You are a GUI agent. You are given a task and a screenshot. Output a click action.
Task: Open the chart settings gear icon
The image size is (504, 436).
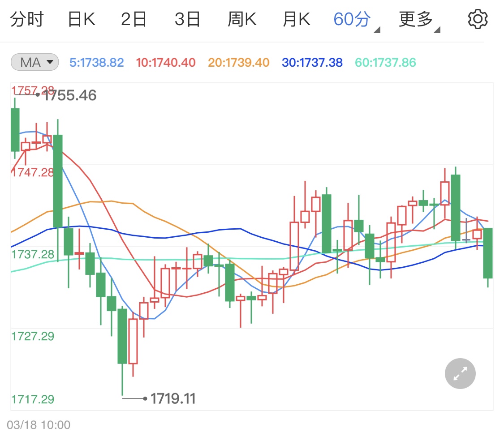point(478,19)
